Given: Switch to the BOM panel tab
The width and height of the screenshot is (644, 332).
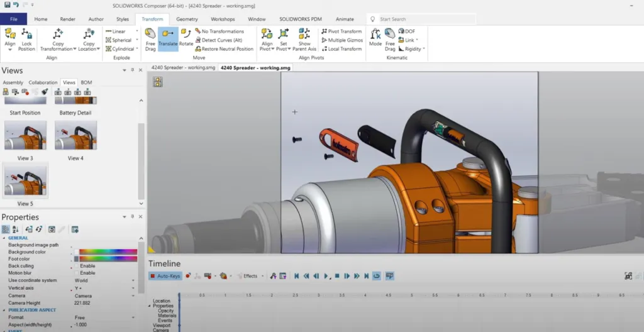Looking at the screenshot, I should [x=87, y=82].
